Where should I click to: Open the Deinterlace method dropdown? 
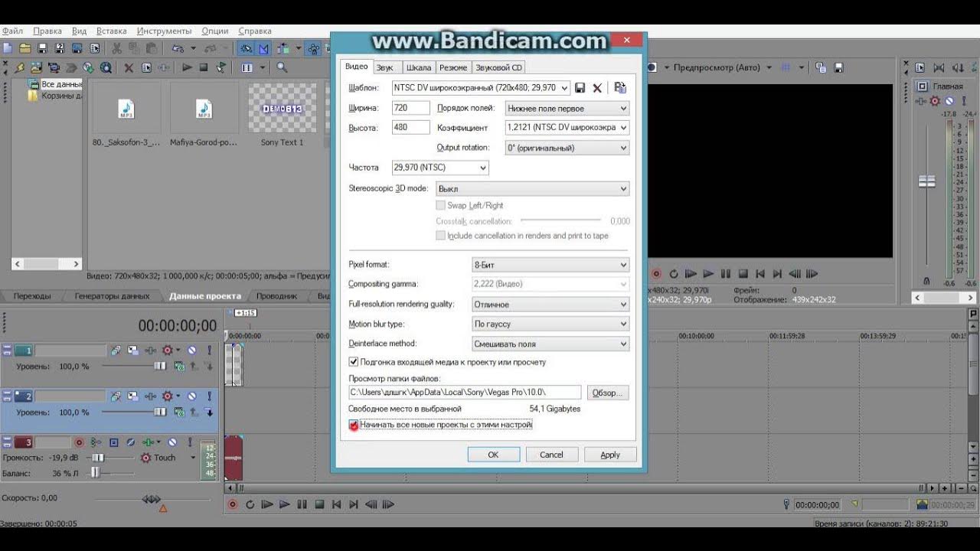tap(550, 344)
